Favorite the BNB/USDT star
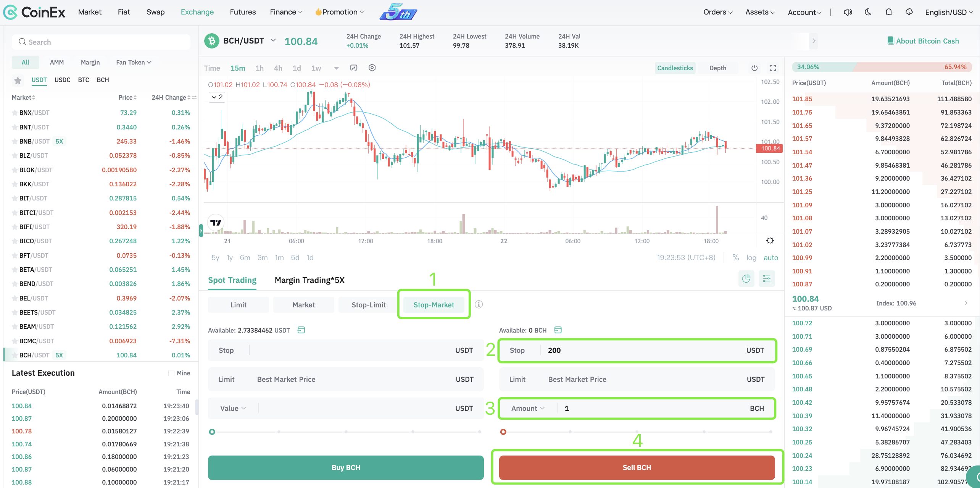Screen dimensions: 980x488 tap(15, 141)
